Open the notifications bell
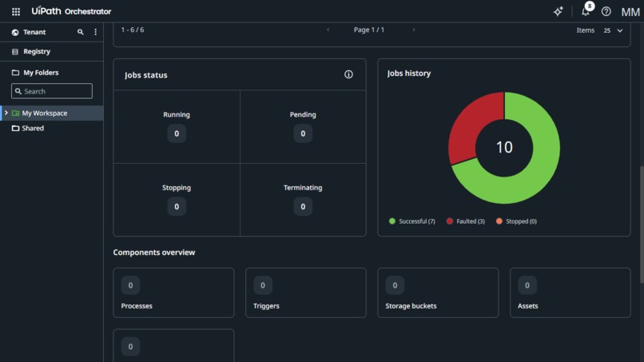644x362 pixels. 586,11
